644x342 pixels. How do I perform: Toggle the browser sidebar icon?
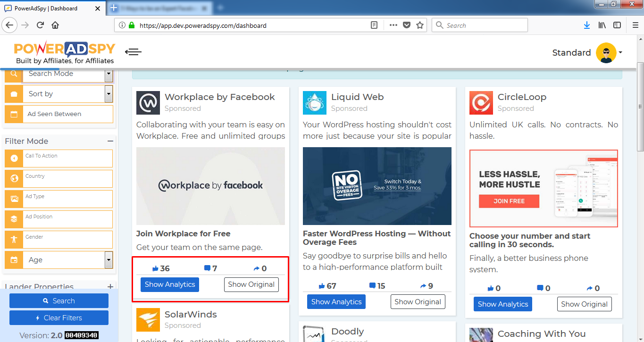(617, 25)
